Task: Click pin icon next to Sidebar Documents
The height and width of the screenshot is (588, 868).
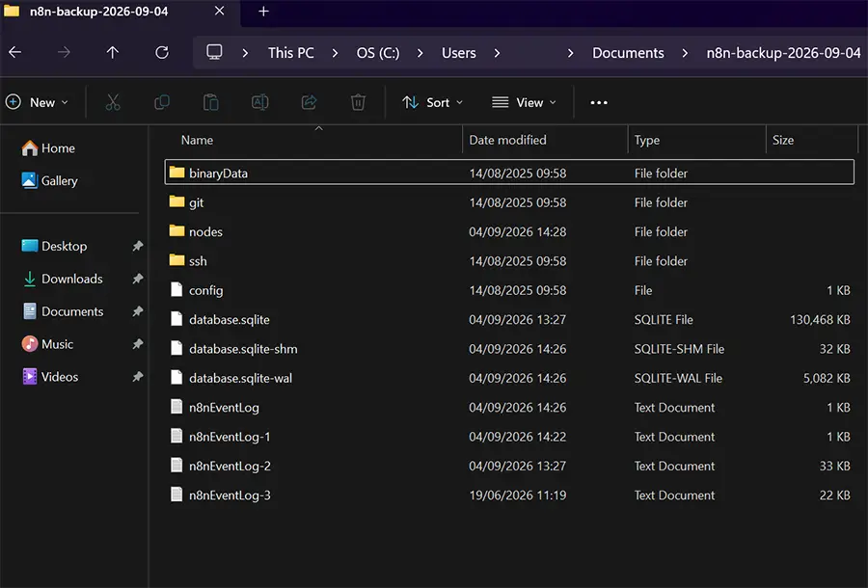Action: tap(137, 311)
